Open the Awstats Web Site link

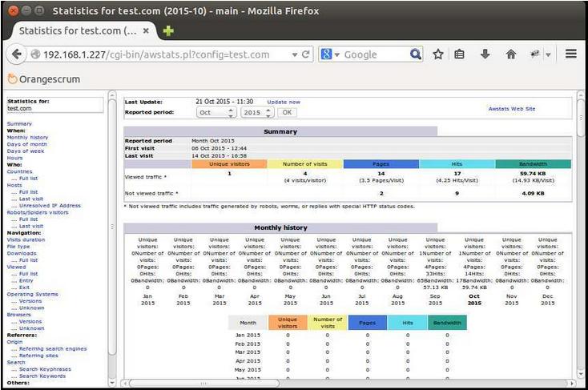point(512,109)
